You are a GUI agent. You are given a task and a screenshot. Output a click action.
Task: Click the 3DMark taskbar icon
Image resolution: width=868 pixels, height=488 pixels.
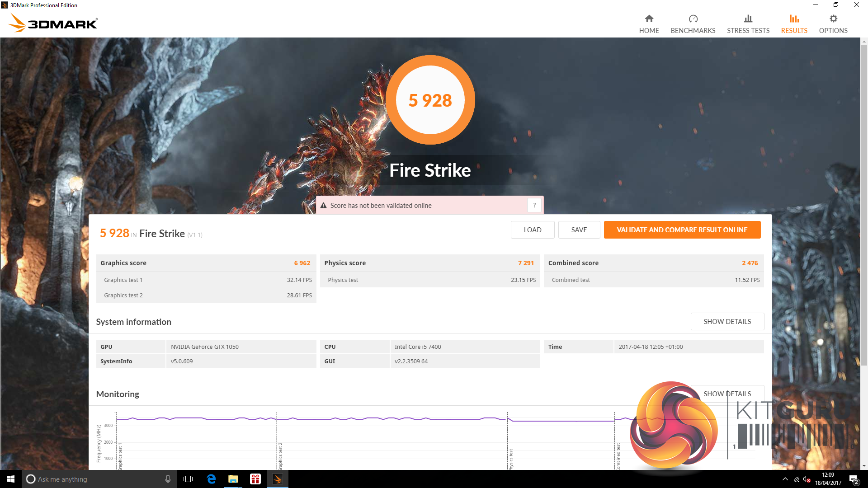coord(278,479)
